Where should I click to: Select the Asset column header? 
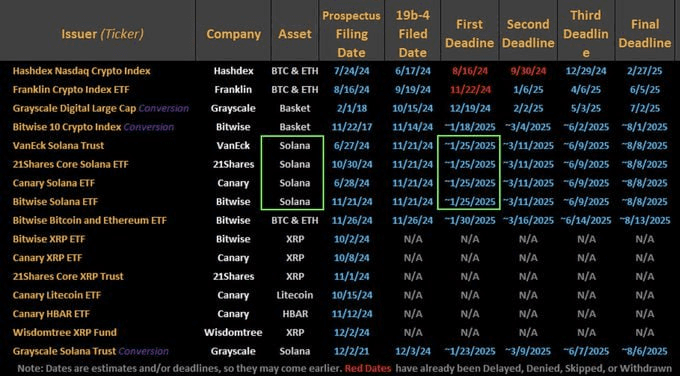point(295,34)
